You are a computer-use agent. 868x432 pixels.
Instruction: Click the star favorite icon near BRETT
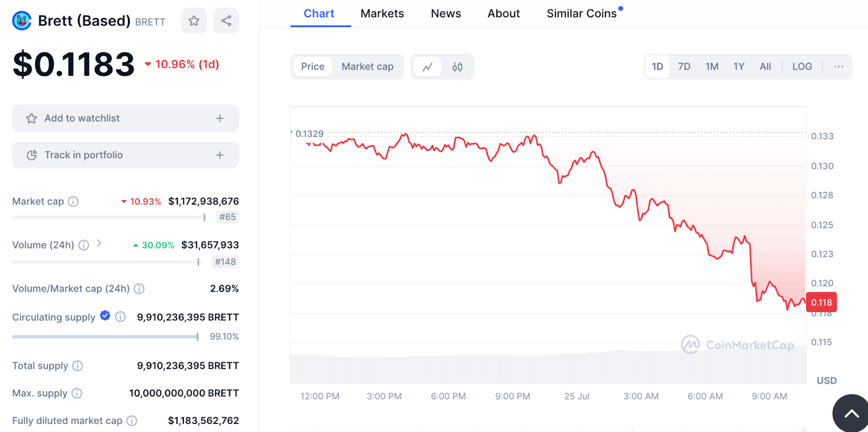[x=194, y=21]
